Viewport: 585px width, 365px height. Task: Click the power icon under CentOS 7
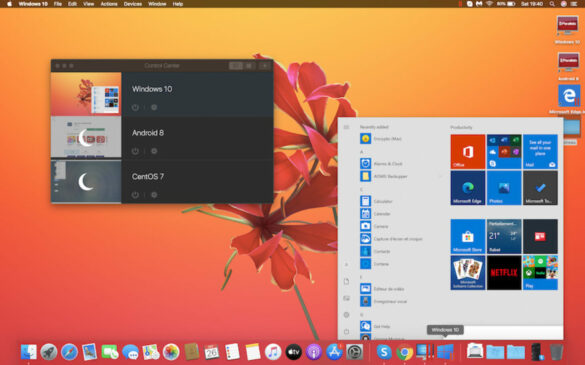(135, 195)
